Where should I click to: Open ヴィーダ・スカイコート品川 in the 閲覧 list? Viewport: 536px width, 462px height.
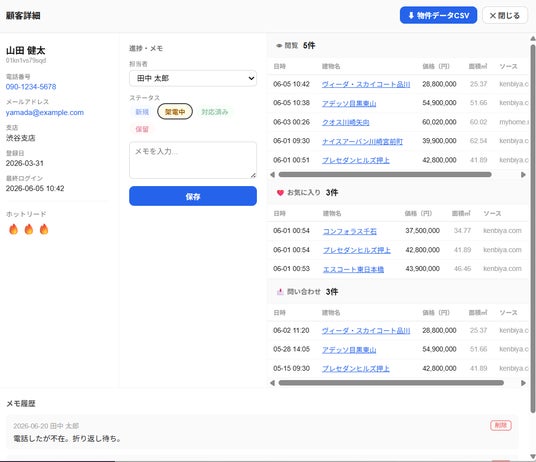(366, 84)
